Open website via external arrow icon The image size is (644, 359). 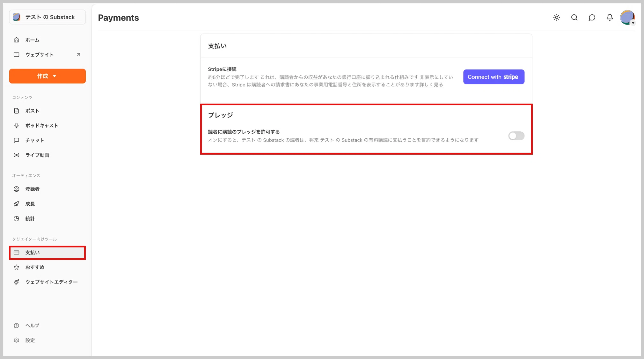point(78,55)
